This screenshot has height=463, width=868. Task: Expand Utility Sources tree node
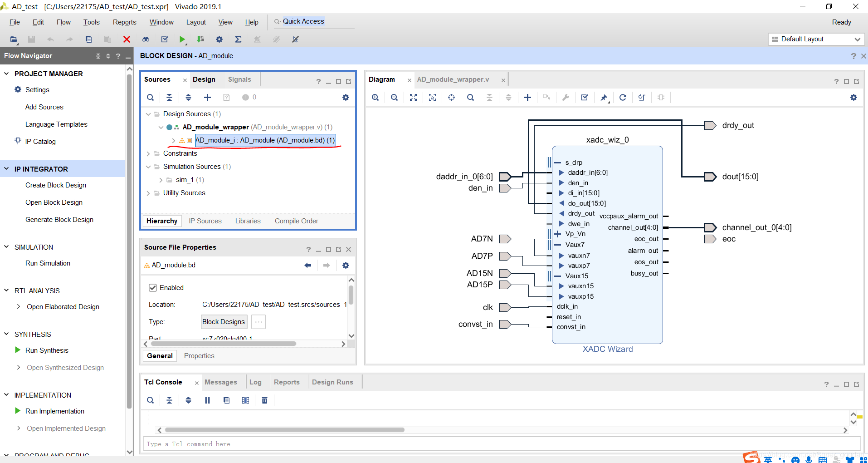pos(148,193)
